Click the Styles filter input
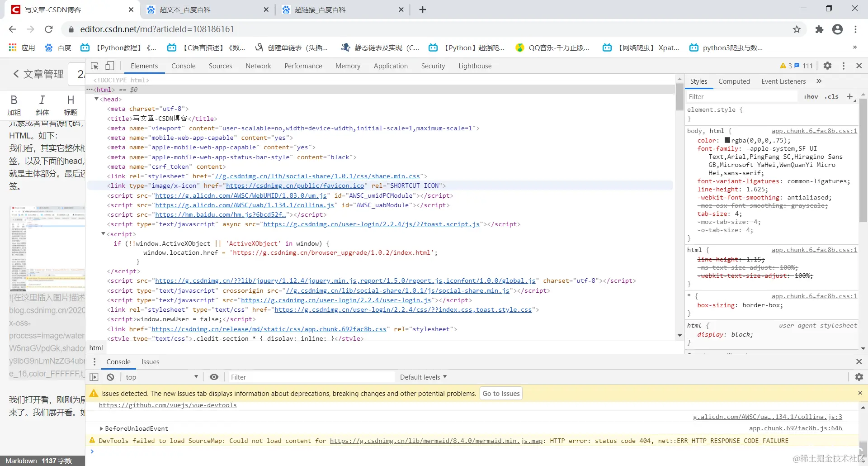Screen dimensions: 868x466 [741, 96]
